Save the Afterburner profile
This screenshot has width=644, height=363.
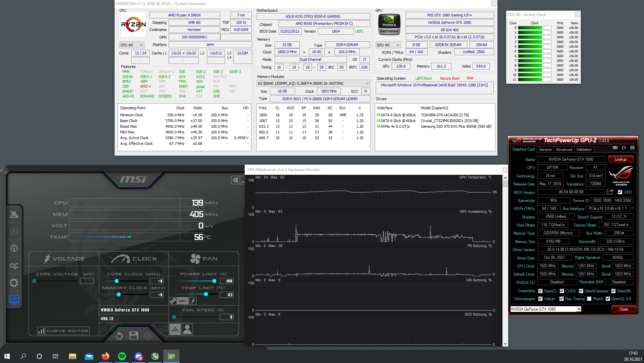134,335
